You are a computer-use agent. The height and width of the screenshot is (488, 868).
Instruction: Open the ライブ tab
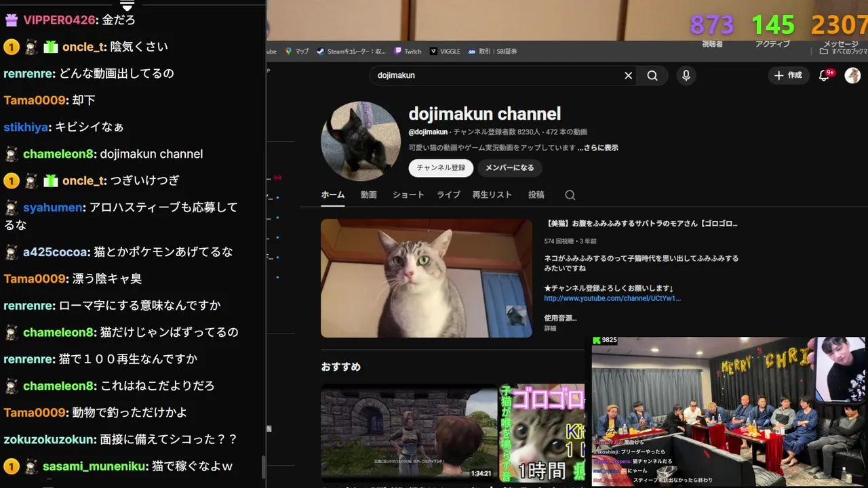[x=448, y=195]
